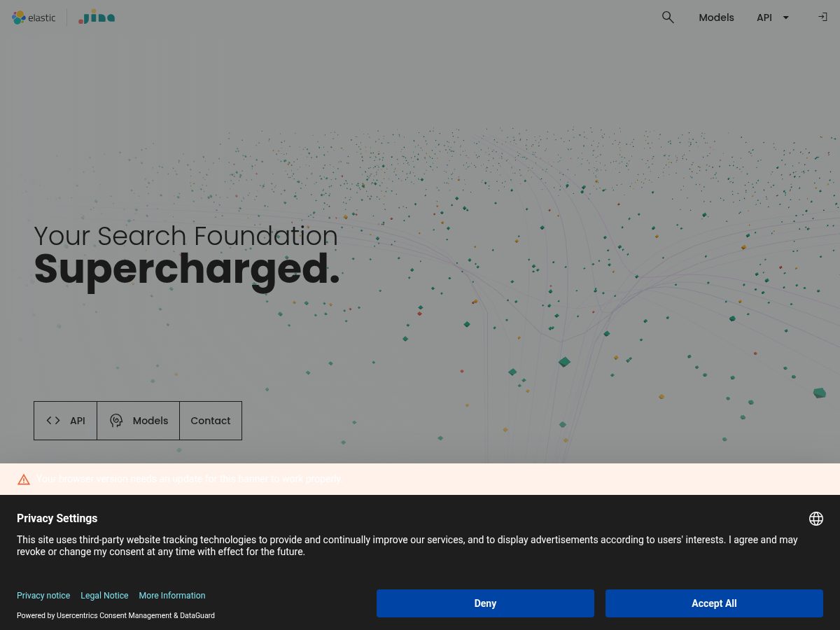Open the language globe icon
The height and width of the screenshot is (630, 840).
815,519
